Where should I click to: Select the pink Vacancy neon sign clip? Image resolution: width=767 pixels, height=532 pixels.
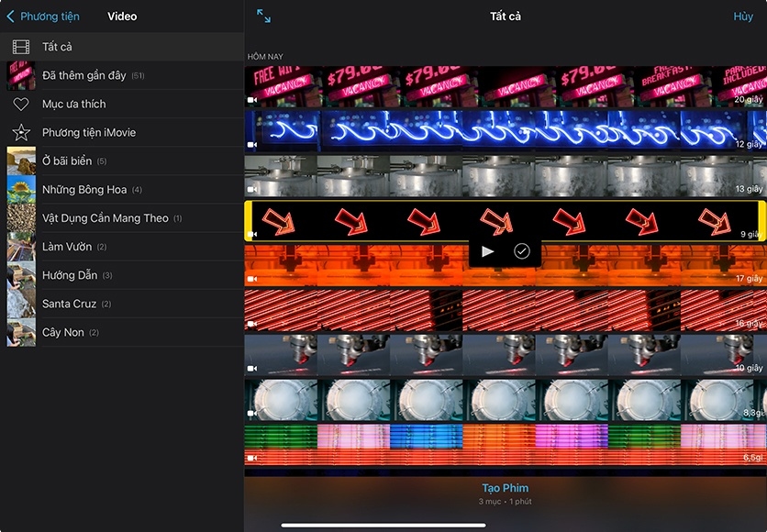(505, 86)
